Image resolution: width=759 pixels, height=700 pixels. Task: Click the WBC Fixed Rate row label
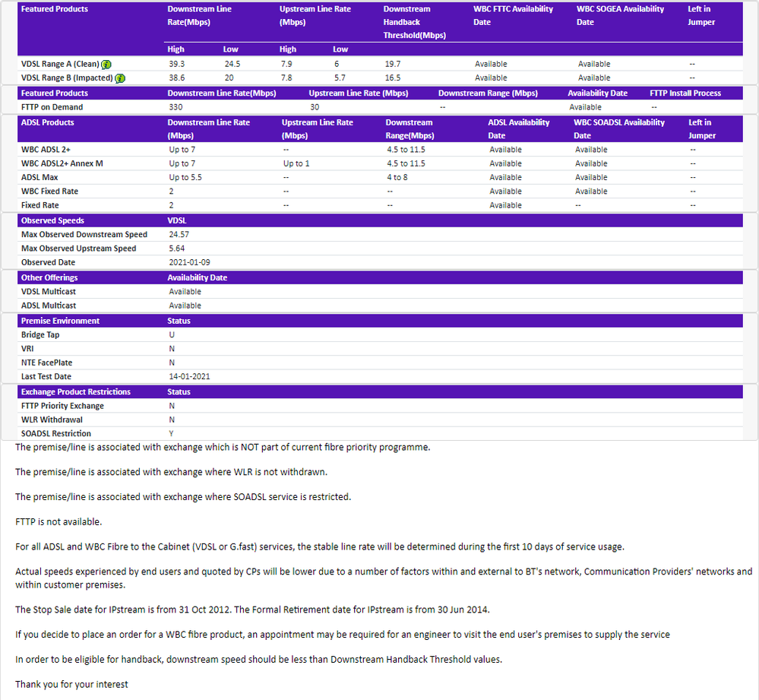[49, 192]
